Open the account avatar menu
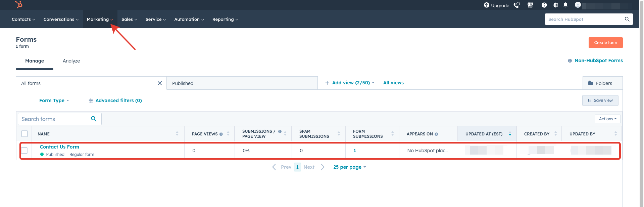Screen dimensions: 644x207 pos(578,5)
